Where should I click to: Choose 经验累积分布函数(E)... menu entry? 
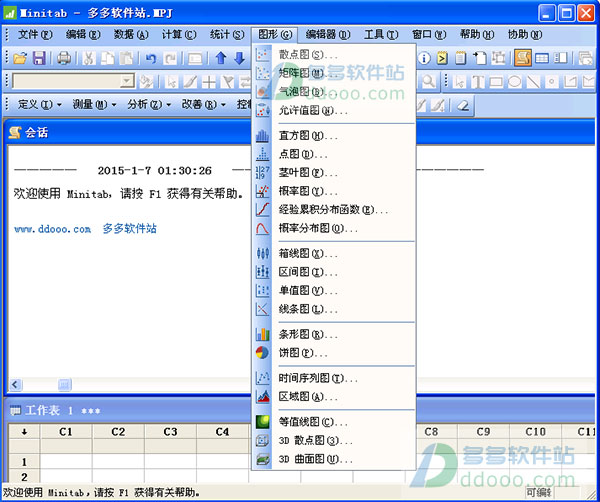pos(334,210)
